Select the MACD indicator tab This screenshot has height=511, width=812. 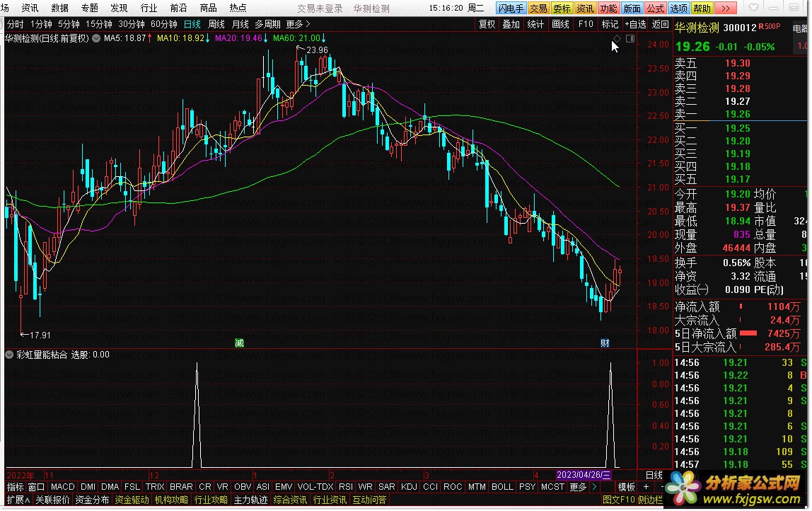click(63, 487)
